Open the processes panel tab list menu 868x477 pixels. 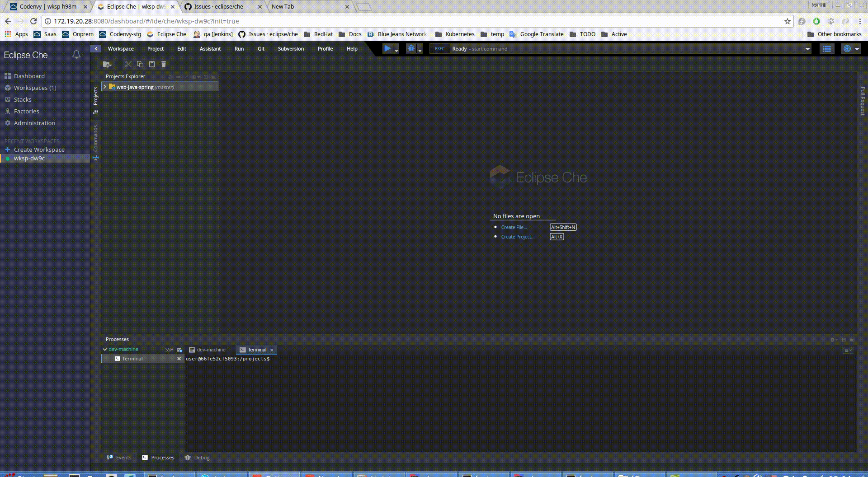coord(848,350)
